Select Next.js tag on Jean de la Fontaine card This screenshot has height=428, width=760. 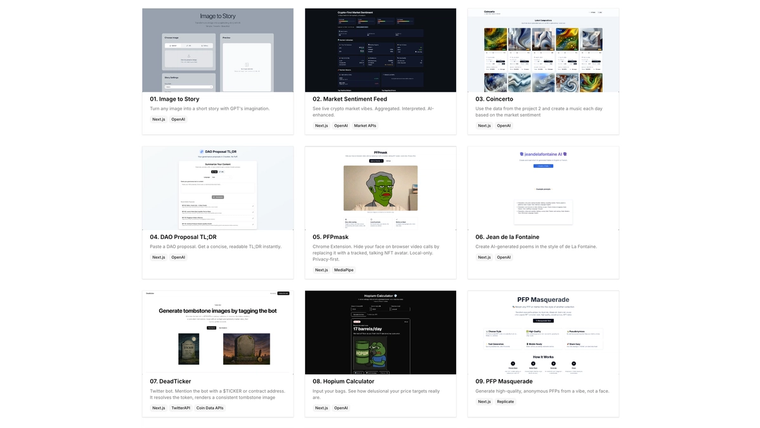484,257
